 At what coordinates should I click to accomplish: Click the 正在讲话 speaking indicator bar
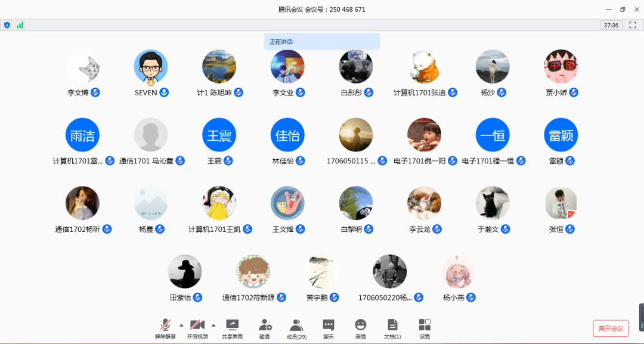(x=322, y=42)
